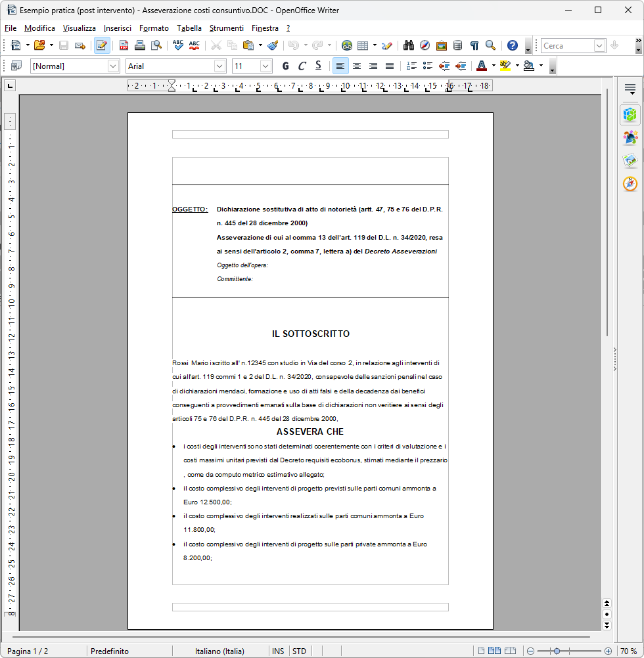Open Print Preview from the toolbar
The width and height of the screenshot is (644, 658).
coord(156,45)
